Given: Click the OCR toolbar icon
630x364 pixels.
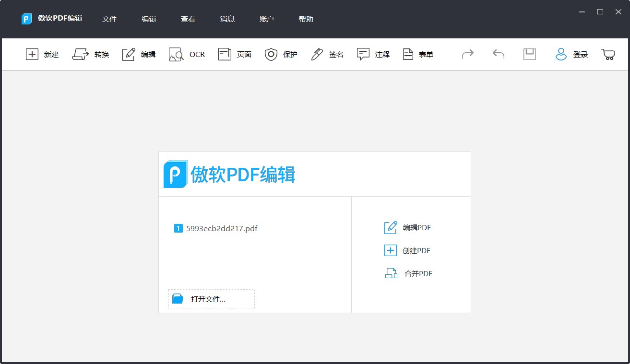Looking at the screenshot, I should 187,54.
